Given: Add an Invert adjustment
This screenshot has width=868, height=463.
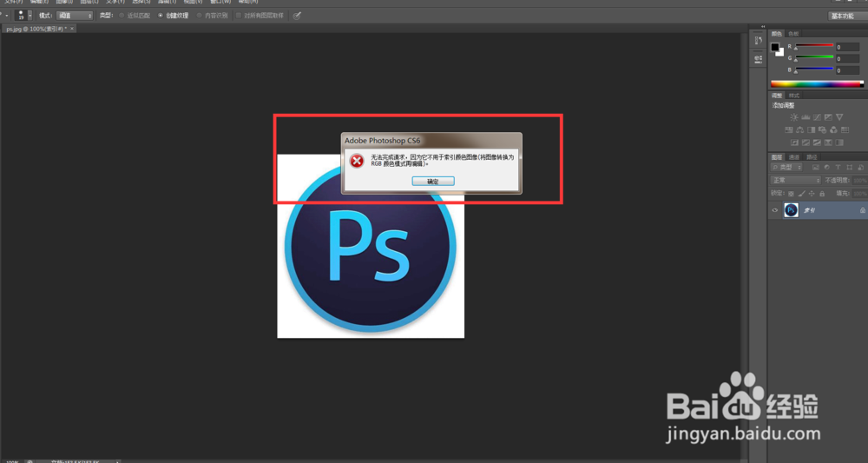Looking at the screenshot, I should pos(795,142).
